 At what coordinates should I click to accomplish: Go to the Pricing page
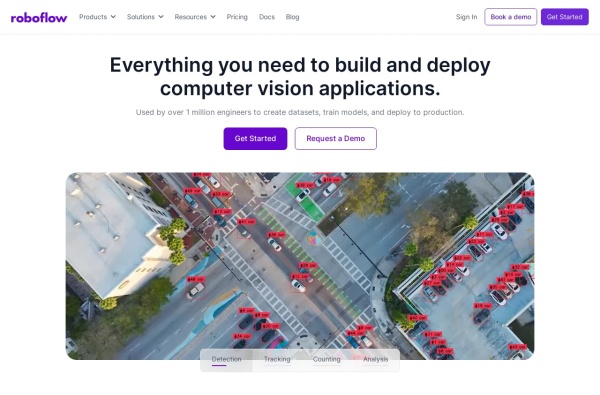point(237,17)
